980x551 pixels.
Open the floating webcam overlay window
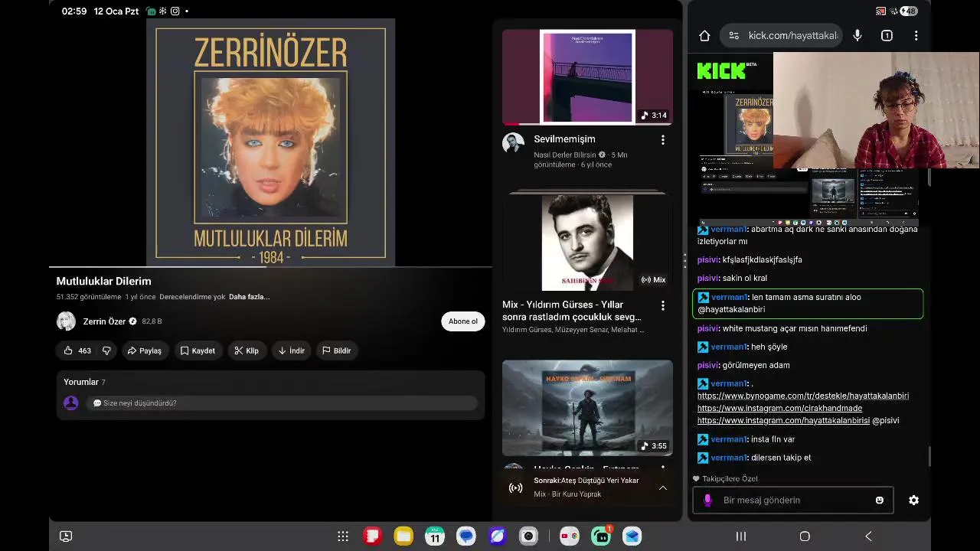tap(877, 110)
